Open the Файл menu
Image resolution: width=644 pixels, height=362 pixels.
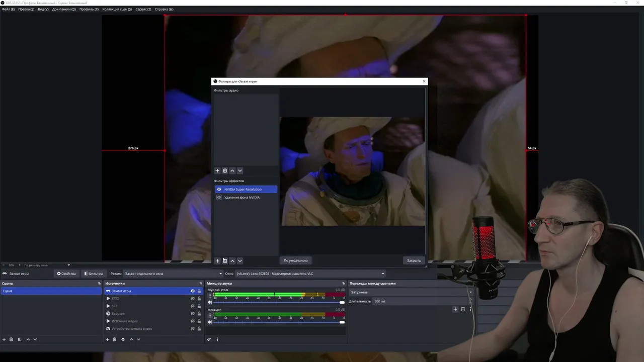tap(8, 9)
